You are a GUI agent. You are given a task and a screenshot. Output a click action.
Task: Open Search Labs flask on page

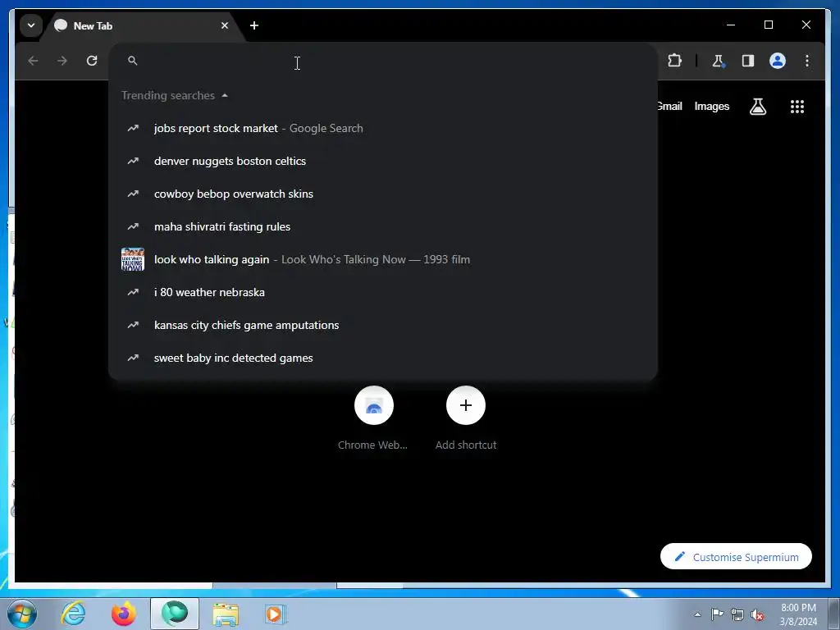click(757, 107)
